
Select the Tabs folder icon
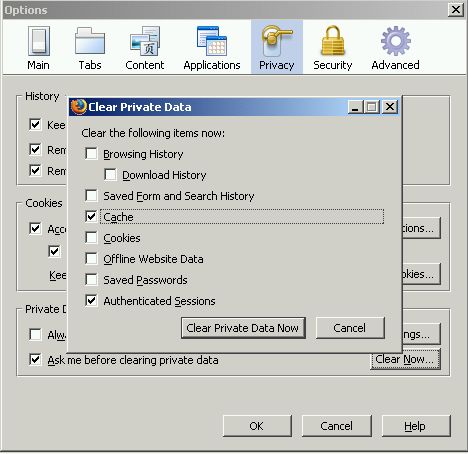tap(90, 41)
